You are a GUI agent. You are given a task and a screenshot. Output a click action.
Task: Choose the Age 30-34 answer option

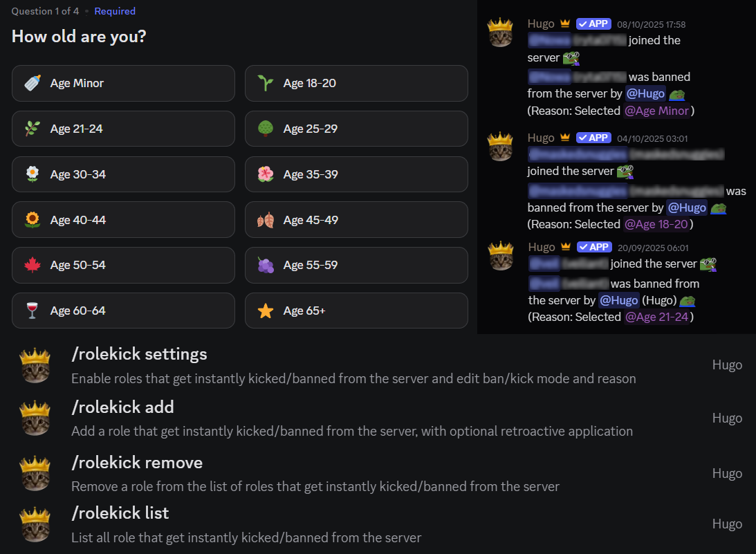tap(123, 174)
